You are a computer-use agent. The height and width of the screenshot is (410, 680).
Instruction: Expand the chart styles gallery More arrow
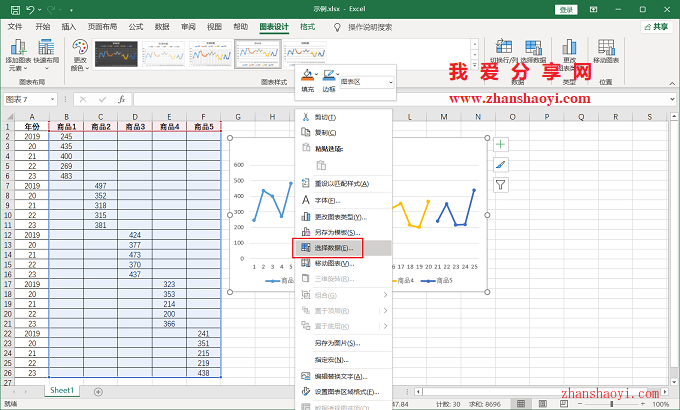click(x=475, y=65)
